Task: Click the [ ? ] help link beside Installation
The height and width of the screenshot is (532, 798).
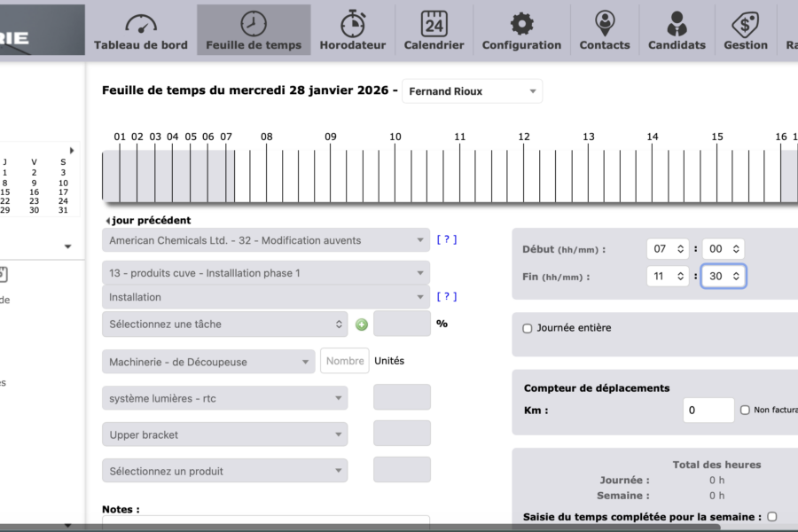Action: [x=447, y=296]
